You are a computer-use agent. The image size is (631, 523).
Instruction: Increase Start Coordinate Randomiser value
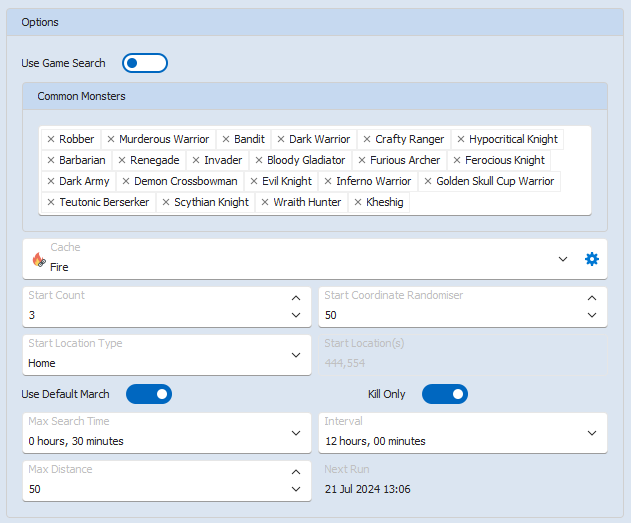tap(591, 298)
